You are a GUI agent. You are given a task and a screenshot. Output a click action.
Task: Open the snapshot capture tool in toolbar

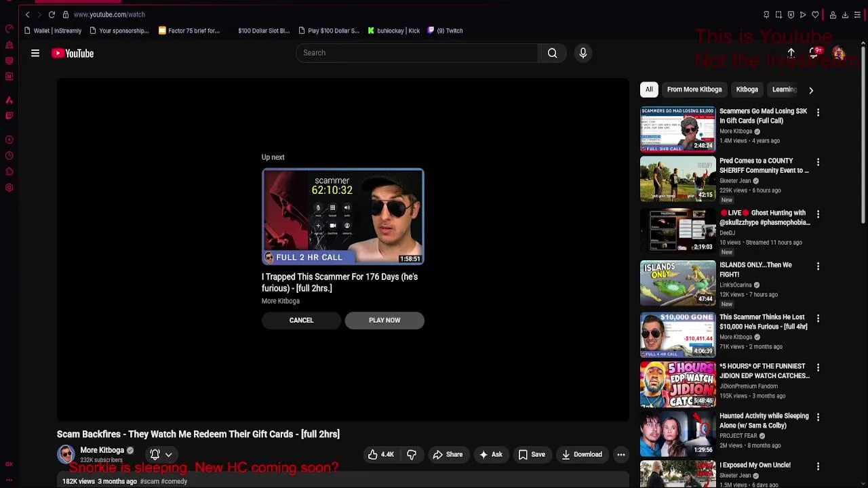[778, 15]
